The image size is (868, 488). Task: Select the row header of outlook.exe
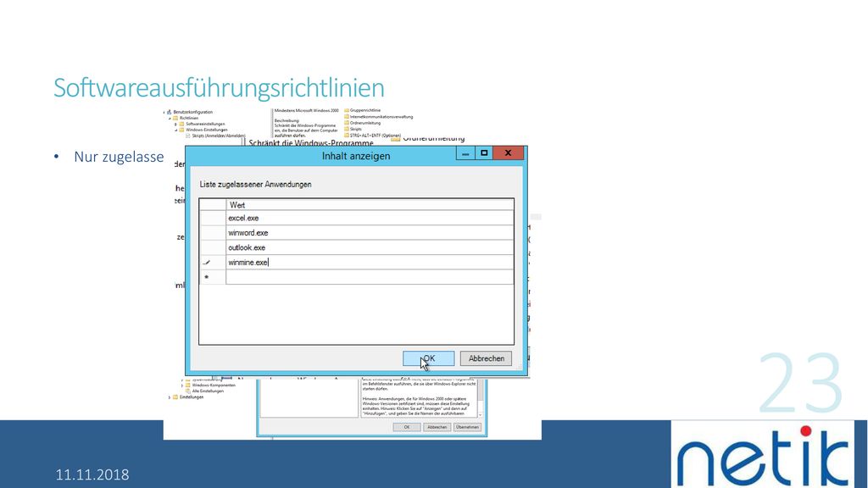pos(213,248)
